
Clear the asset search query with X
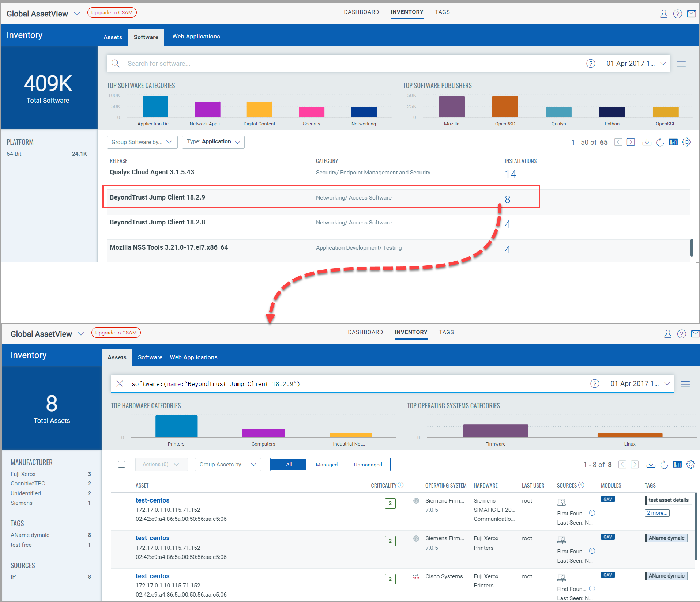point(120,384)
